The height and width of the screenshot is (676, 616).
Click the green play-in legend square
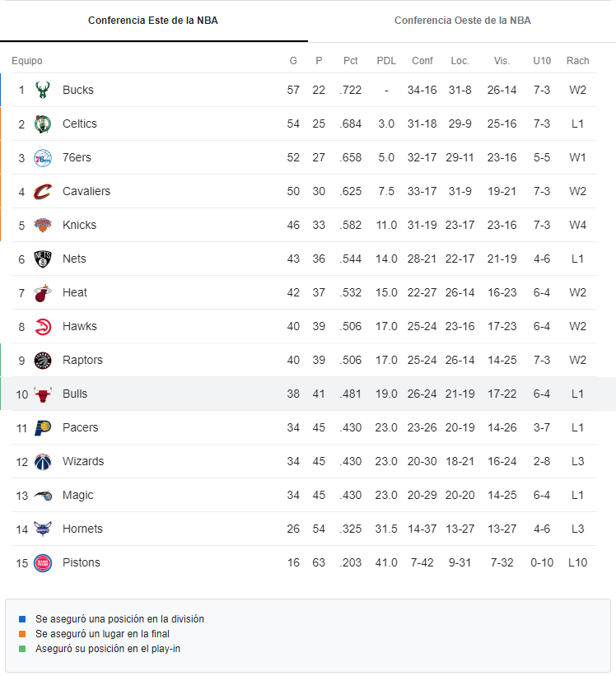[22, 649]
